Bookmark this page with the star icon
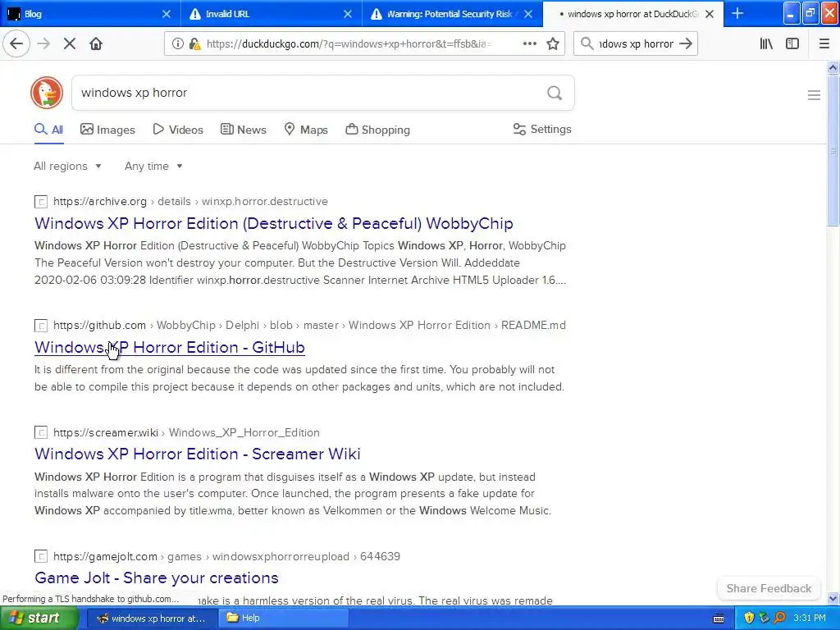 pyautogui.click(x=553, y=43)
